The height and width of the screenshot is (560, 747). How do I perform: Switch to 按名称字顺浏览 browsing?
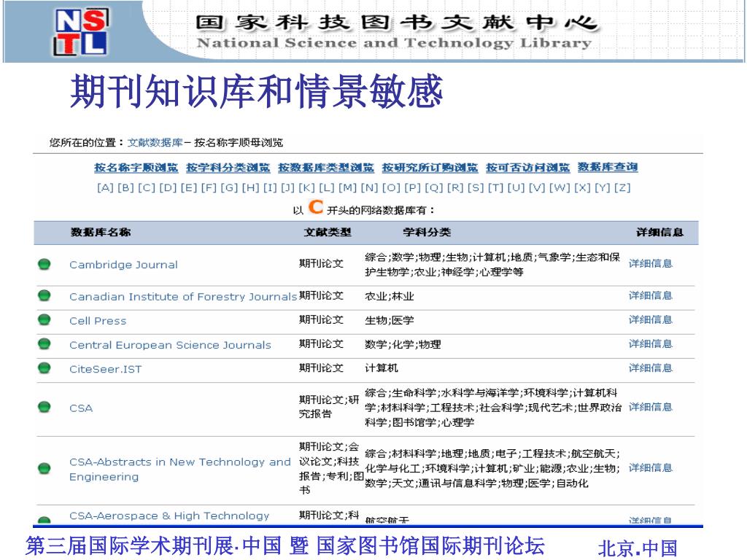click(136, 168)
